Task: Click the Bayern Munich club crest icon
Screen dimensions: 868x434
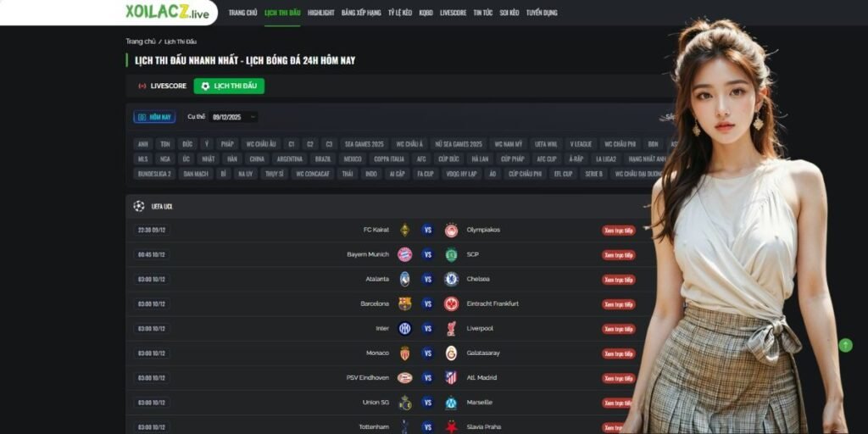Action: 404,254
